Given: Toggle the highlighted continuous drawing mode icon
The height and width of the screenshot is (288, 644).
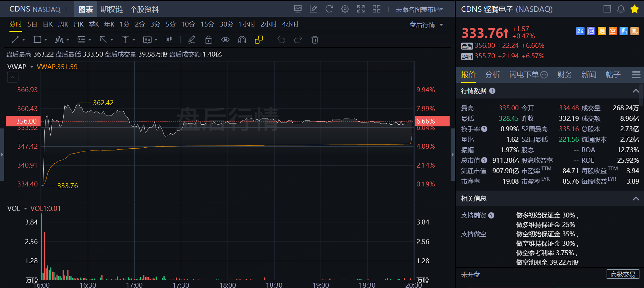Looking at the screenshot, I should pyautogui.click(x=259, y=40).
